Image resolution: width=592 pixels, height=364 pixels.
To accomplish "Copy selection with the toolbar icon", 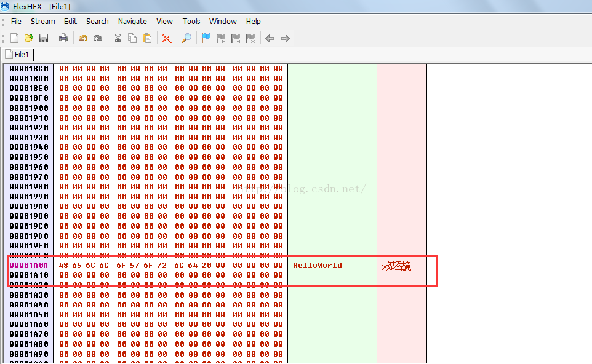I will (x=132, y=38).
